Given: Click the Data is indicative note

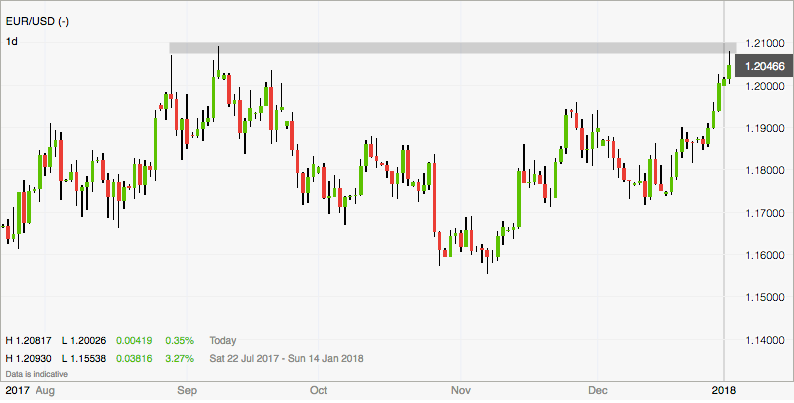Looking at the screenshot, I should 36,374.
